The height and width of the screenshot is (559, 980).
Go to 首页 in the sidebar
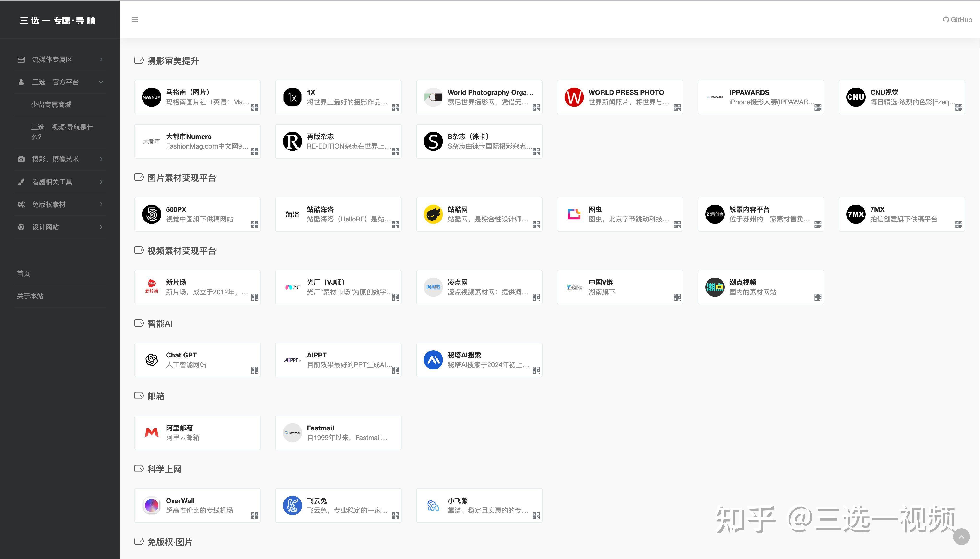point(24,274)
